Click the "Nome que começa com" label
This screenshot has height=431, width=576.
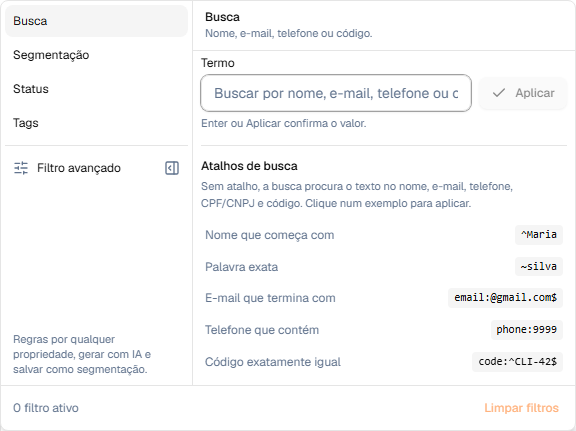point(270,235)
